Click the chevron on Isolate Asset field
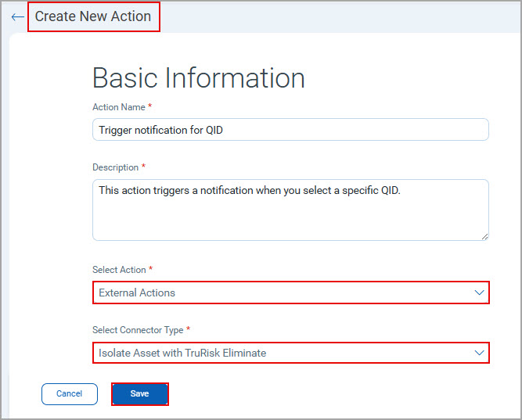The image size is (522, 420). pos(479,353)
